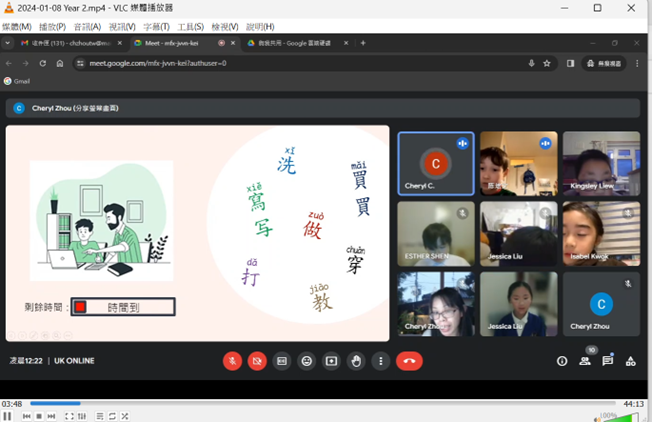Image resolution: width=652 pixels, height=422 pixels.
Task: Adjust the VLC volume slider
Action: 620,417
